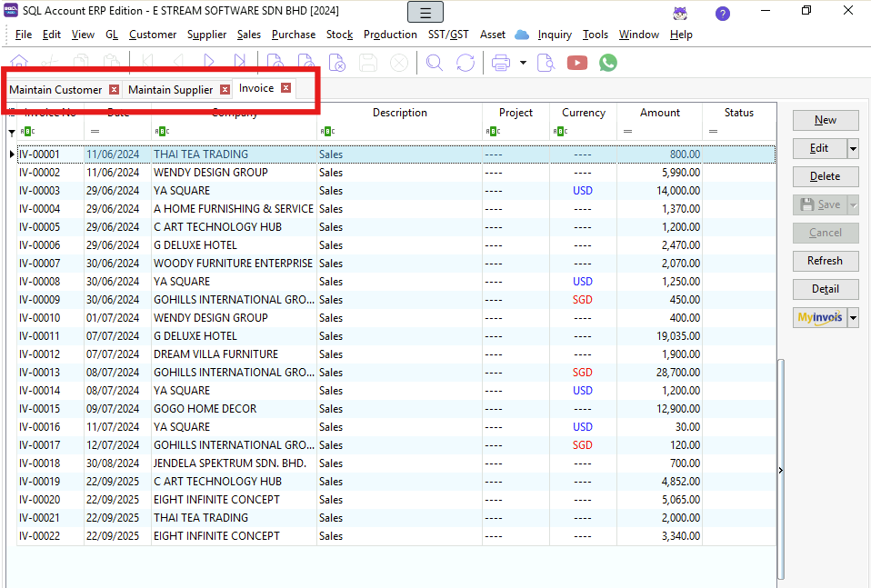Expand the MyInvois dropdown arrow
Image resolution: width=871 pixels, height=588 pixels.
point(853,317)
